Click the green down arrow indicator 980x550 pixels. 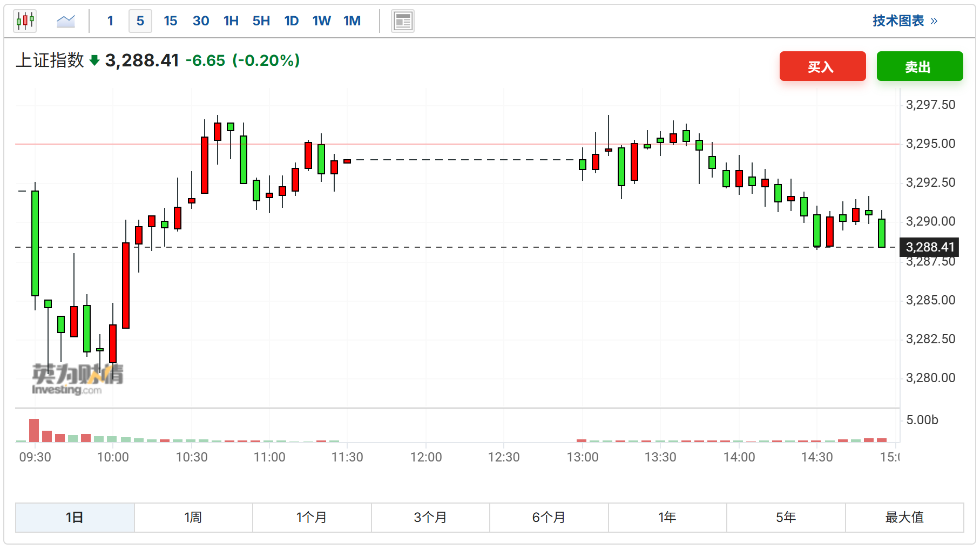[x=94, y=60]
